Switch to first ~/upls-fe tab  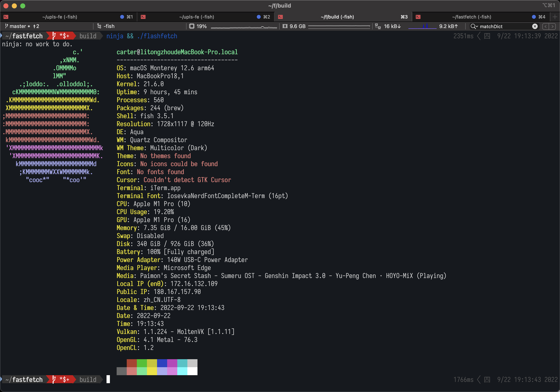(60, 17)
